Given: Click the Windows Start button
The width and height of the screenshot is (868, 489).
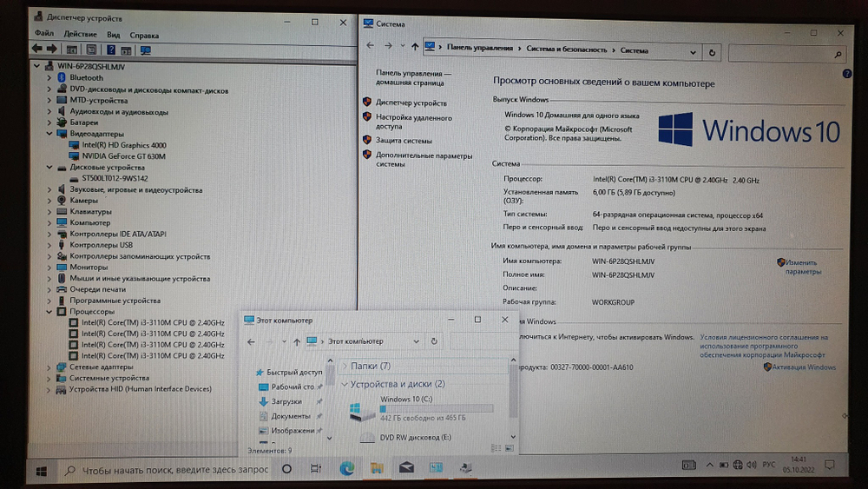Looking at the screenshot, I should 41,471.
